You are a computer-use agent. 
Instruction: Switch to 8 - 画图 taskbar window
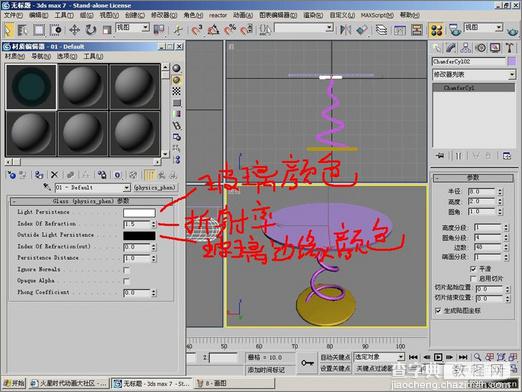click(234, 383)
